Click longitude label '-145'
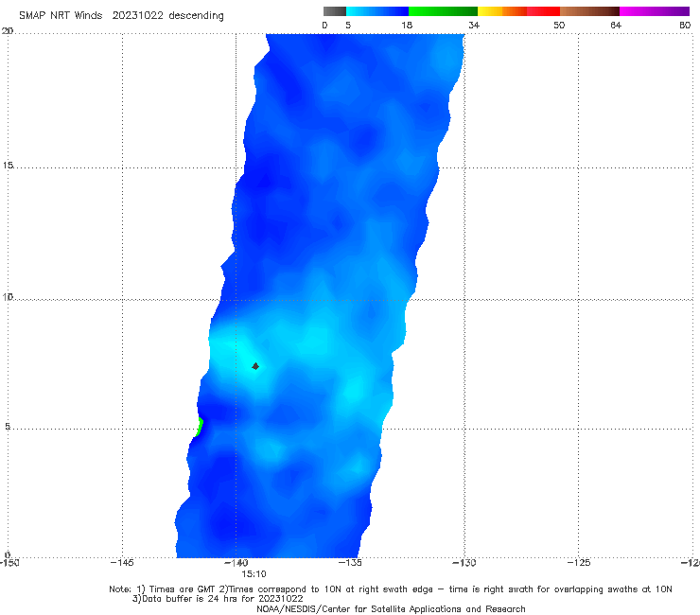This screenshot has height=615, width=700. click(x=121, y=563)
